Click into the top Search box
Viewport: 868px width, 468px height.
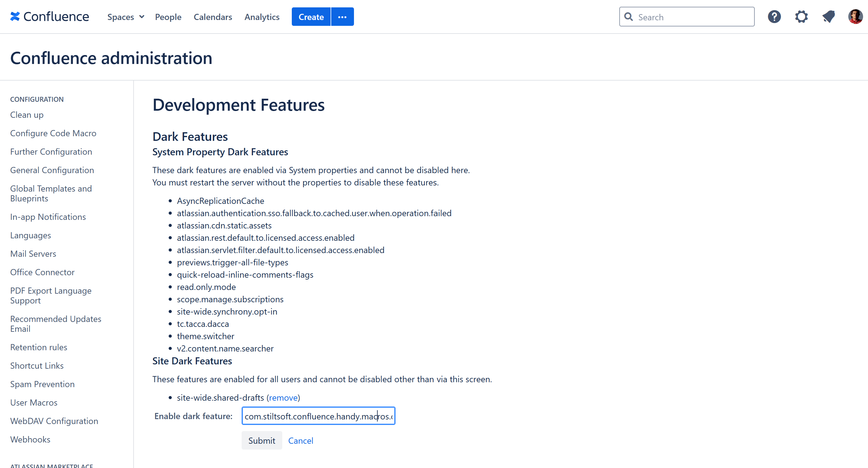pyautogui.click(x=691, y=17)
